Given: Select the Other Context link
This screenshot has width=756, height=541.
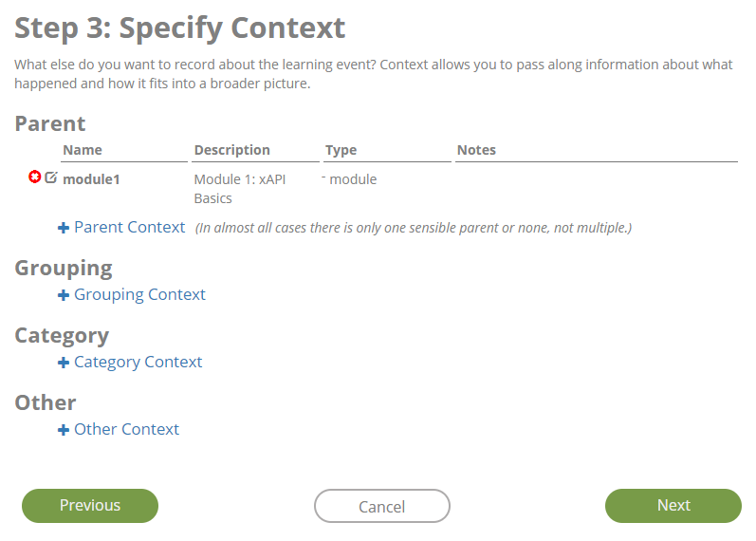Looking at the screenshot, I should (126, 429).
